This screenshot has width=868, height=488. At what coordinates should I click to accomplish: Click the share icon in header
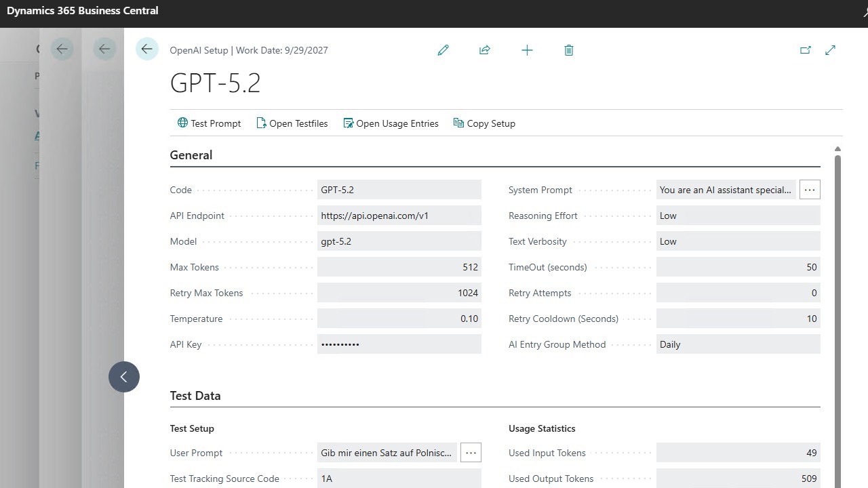pyautogui.click(x=485, y=50)
